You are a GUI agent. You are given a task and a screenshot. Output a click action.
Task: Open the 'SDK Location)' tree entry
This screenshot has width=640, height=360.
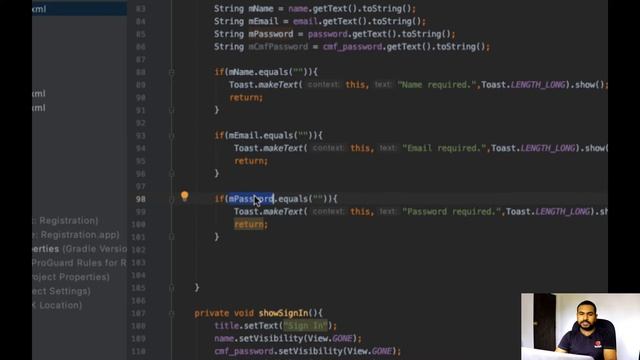[57, 305]
